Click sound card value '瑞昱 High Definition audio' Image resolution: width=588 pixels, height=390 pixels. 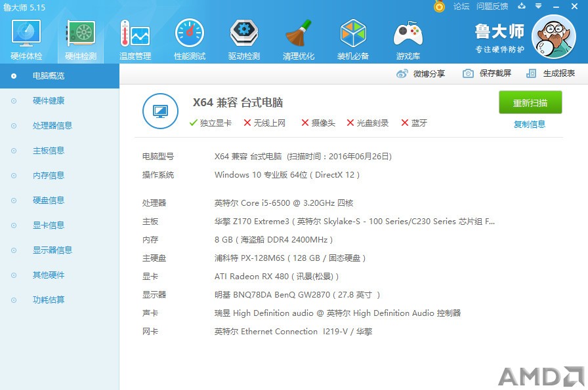pyautogui.click(x=264, y=313)
